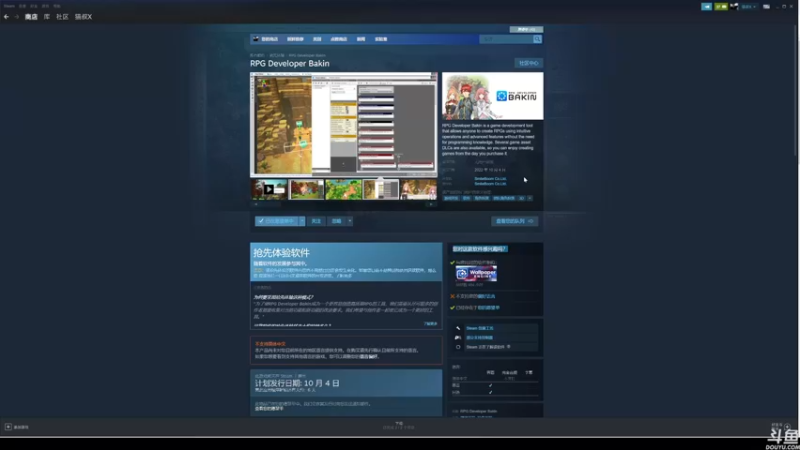The image size is (800, 450).
Task: Go forward using the forward arrow
Action: tap(16, 17)
